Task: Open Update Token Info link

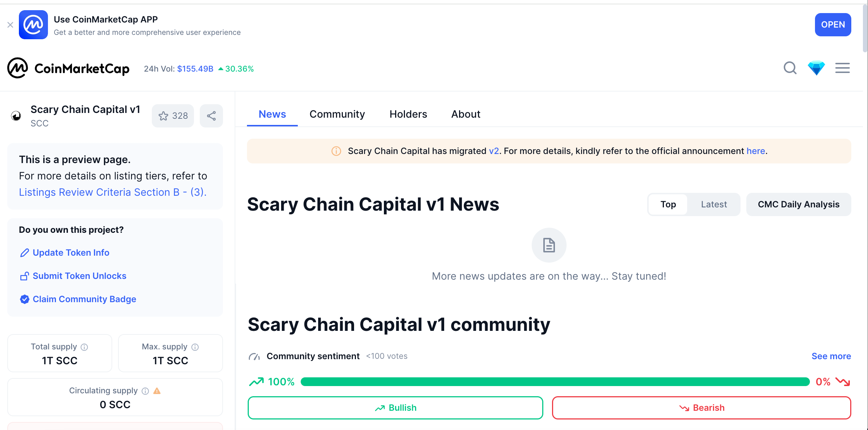Action: pos(71,253)
